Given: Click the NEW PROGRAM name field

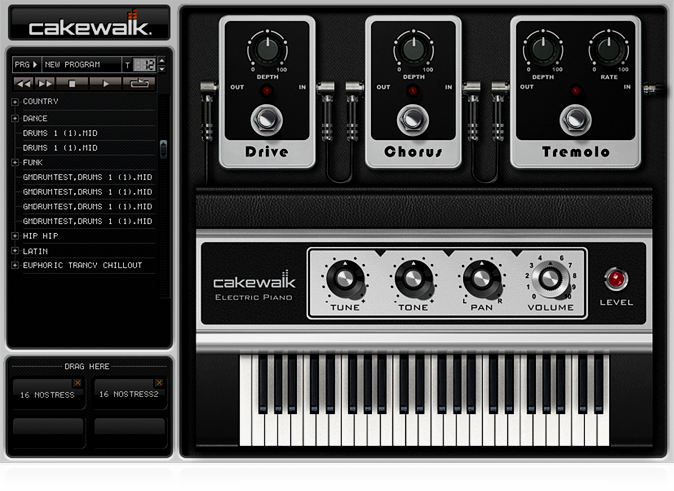Looking at the screenshot, I should click(81, 64).
